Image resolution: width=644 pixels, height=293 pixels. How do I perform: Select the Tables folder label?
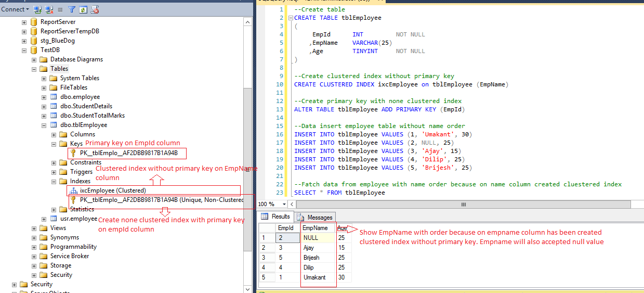[59, 69]
